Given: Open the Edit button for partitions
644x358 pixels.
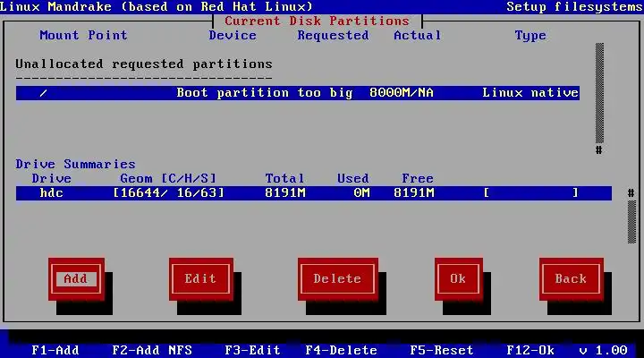Looking at the screenshot, I should (201, 279).
